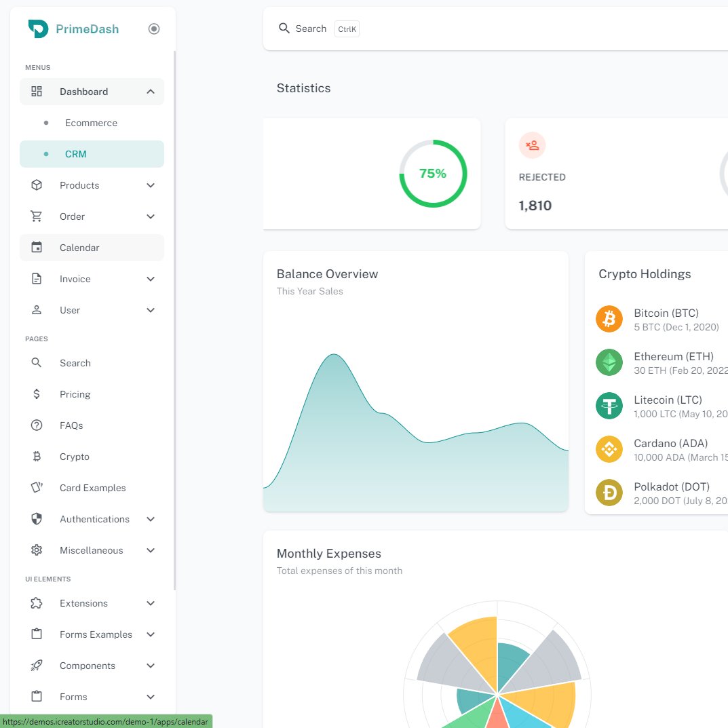Expand the Order submenu chevron

pyautogui.click(x=151, y=216)
